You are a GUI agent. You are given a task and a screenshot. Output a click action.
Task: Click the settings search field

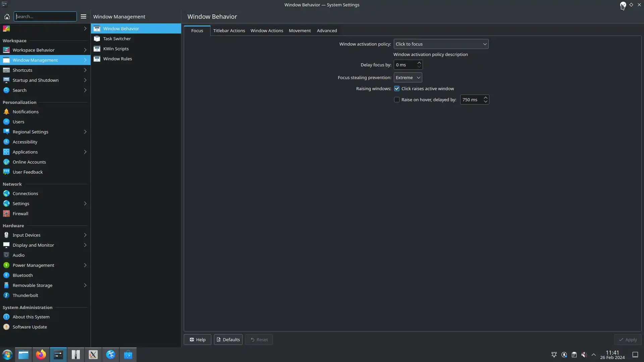tap(45, 16)
